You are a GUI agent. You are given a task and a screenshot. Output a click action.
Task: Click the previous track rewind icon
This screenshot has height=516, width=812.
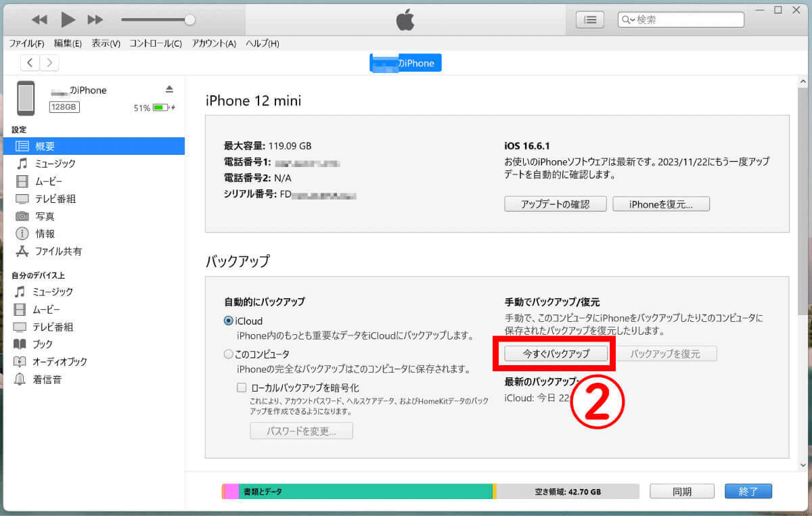[39, 20]
